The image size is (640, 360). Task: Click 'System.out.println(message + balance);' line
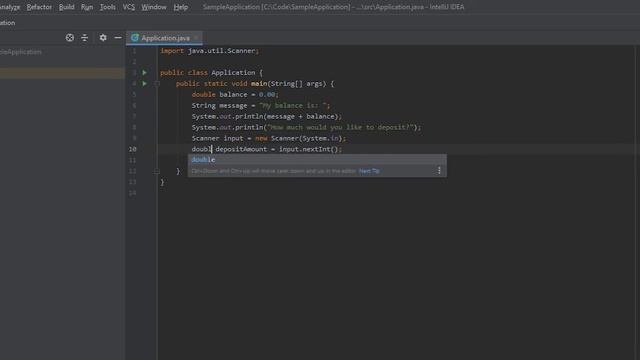267,117
